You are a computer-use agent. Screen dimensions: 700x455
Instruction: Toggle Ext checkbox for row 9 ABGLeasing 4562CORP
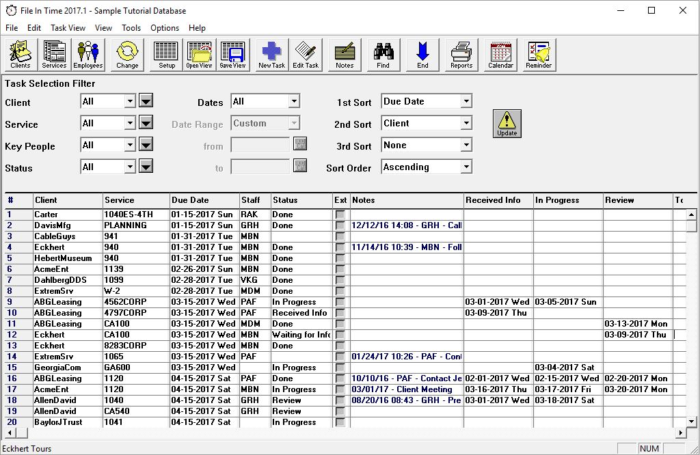pos(340,302)
